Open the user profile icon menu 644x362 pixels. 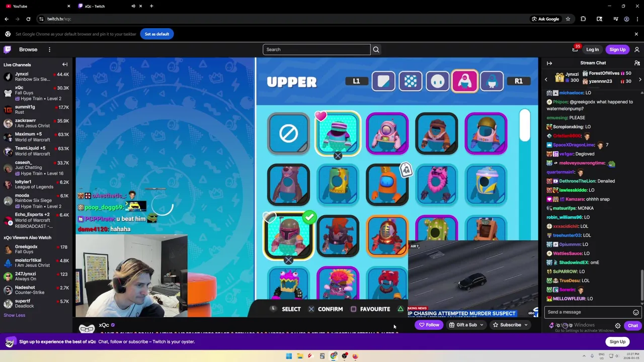point(637,49)
